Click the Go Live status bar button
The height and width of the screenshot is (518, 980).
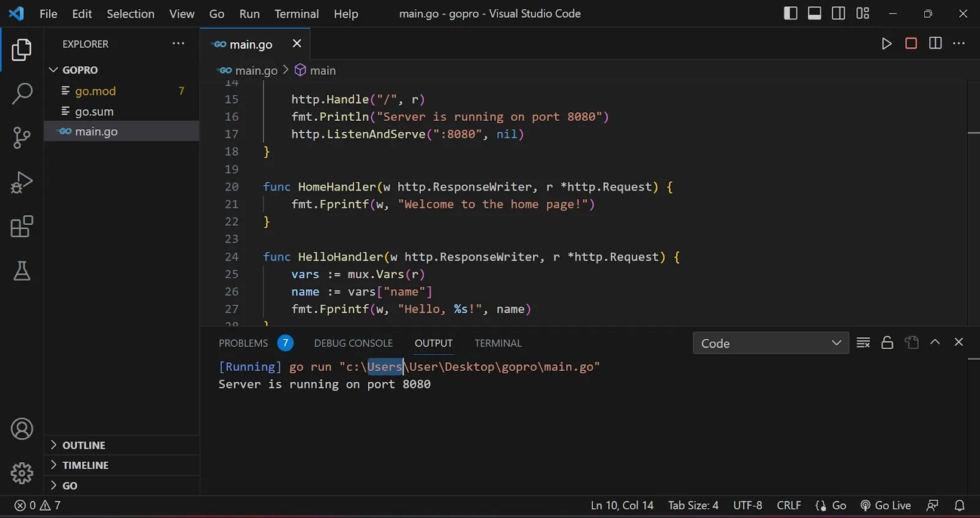point(886,506)
